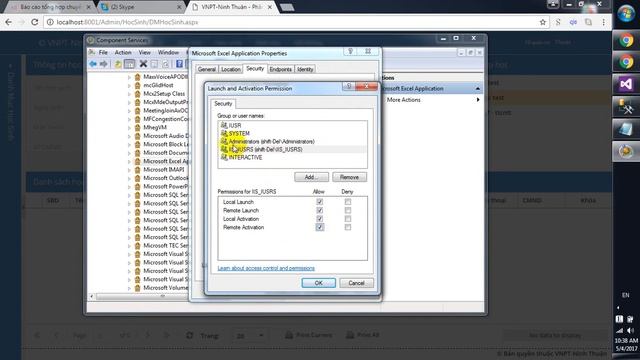Viewport: 640px width, 360px height.
Task: Check Deny for Remote Activation
Action: pyautogui.click(x=347, y=227)
